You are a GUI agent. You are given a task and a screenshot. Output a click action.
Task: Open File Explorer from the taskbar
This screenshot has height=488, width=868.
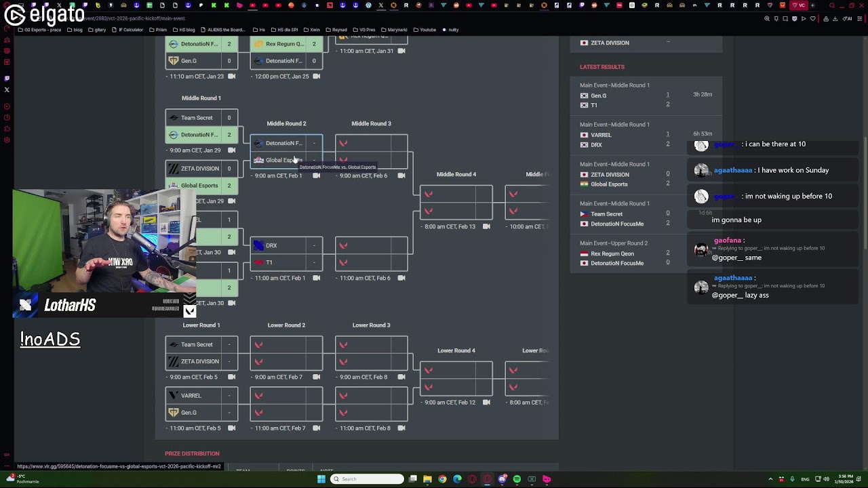click(x=427, y=479)
